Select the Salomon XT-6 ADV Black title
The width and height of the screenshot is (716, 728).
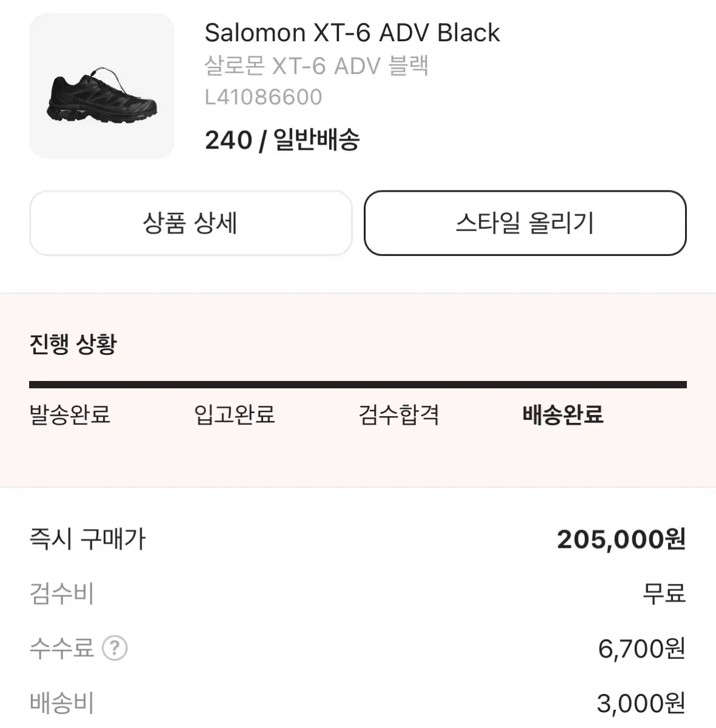tap(352, 33)
